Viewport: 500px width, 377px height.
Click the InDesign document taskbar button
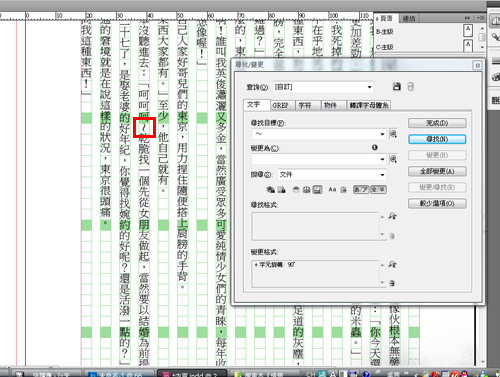tap(192, 374)
